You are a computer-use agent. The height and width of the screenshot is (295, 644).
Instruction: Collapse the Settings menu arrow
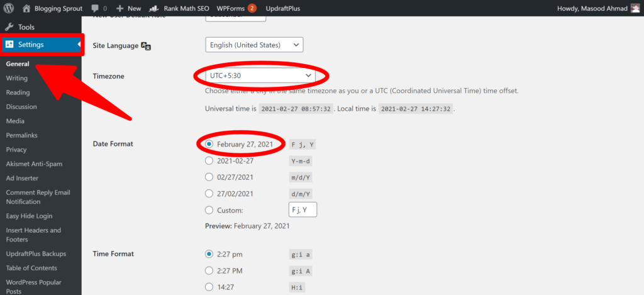(79, 45)
